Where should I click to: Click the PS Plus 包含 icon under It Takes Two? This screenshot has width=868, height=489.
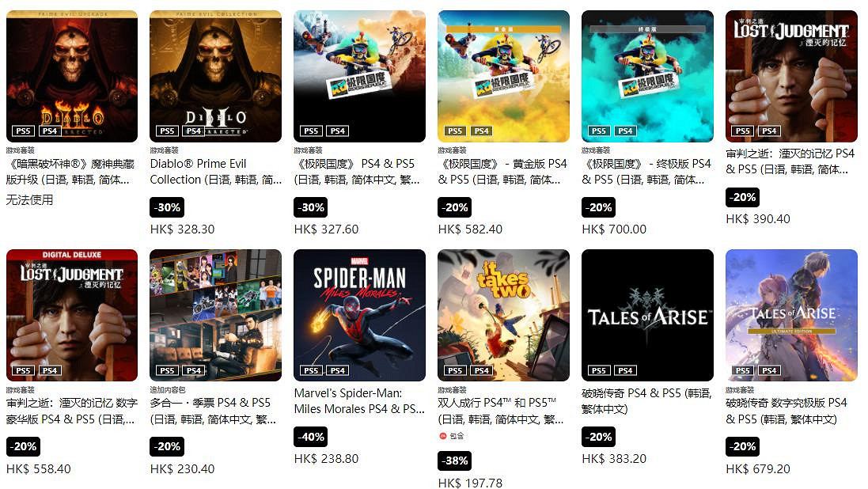(443, 436)
